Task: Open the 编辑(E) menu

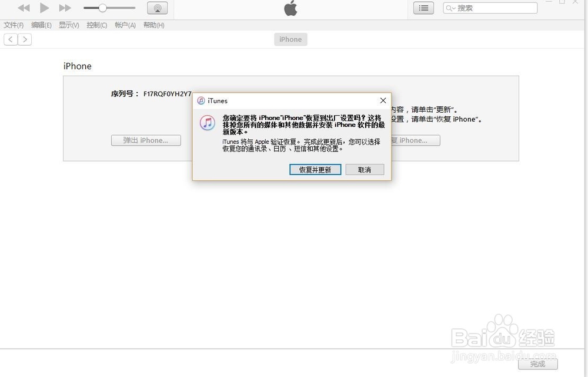Action: coord(41,25)
